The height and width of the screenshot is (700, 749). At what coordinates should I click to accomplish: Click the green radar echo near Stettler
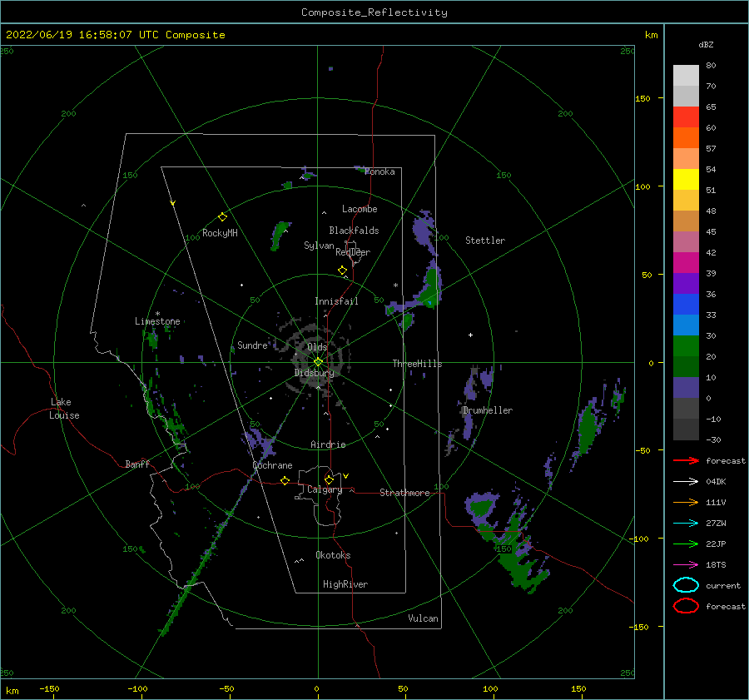(x=432, y=288)
